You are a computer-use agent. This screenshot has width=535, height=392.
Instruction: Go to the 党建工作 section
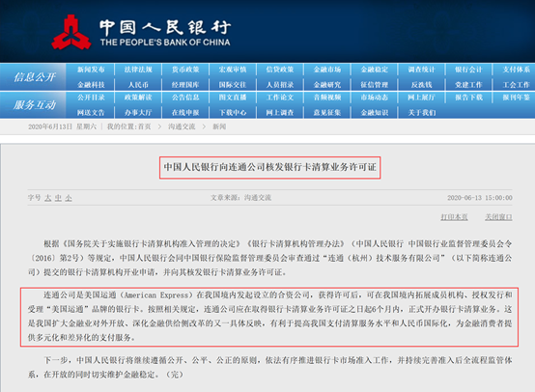pos(468,85)
